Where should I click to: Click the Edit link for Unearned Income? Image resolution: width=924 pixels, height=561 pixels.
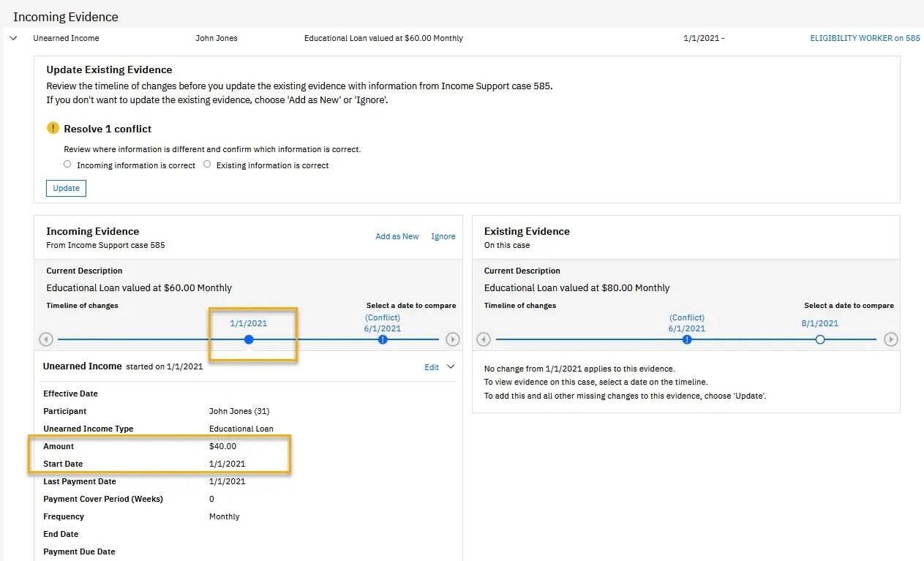click(x=432, y=367)
